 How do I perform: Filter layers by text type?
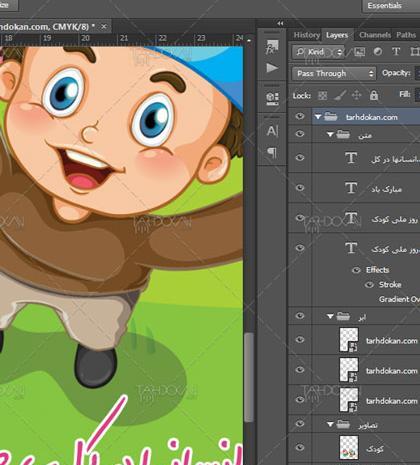pos(396,52)
